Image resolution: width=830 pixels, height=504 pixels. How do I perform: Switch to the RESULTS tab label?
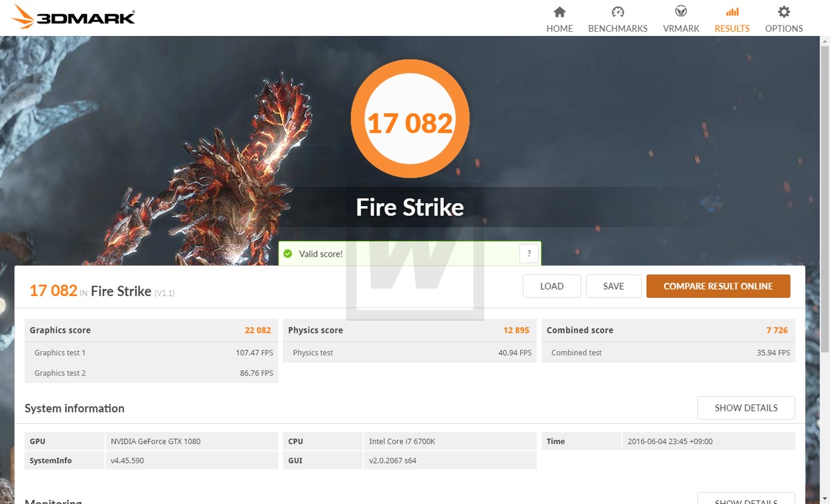click(x=732, y=28)
